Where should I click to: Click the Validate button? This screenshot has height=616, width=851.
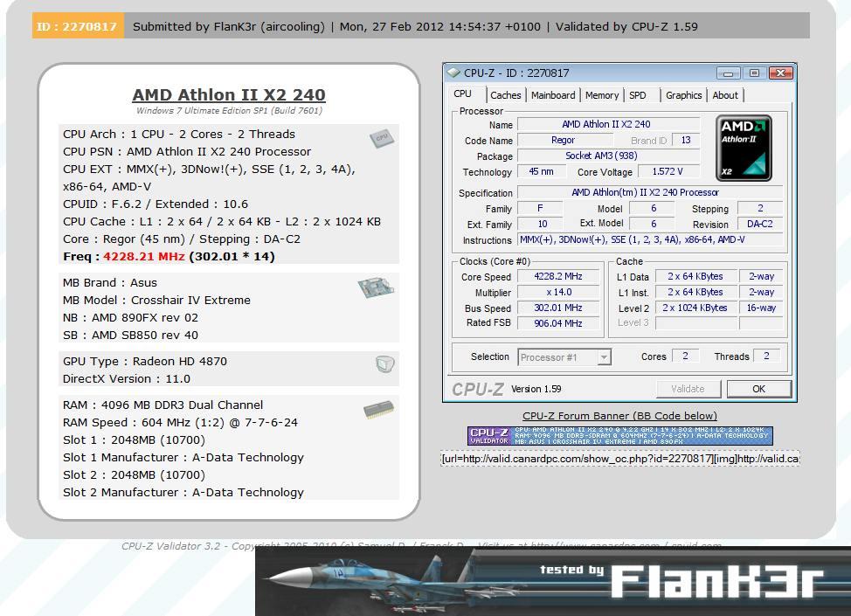click(688, 389)
